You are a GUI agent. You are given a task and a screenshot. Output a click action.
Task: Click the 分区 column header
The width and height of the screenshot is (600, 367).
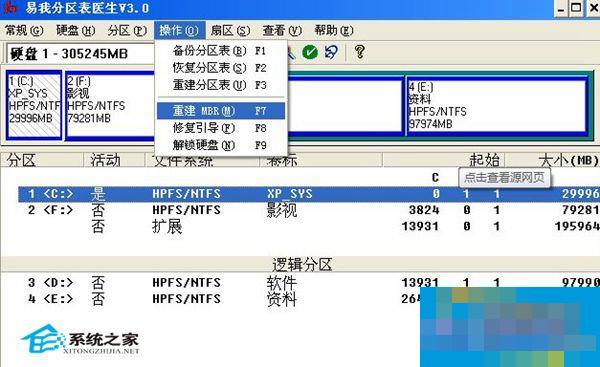click(41, 160)
